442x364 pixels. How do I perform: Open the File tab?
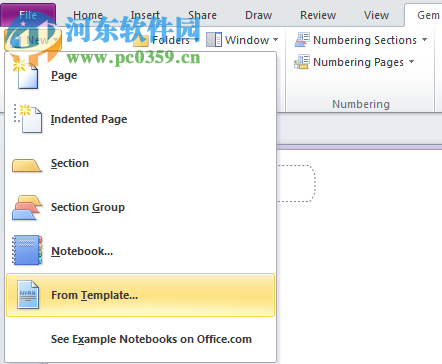click(x=28, y=15)
